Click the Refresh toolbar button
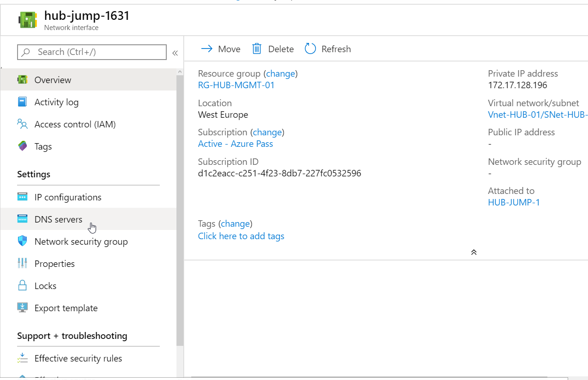Image resolution: width=588 pixels, height=380 pixels. [x=328, y=49]
